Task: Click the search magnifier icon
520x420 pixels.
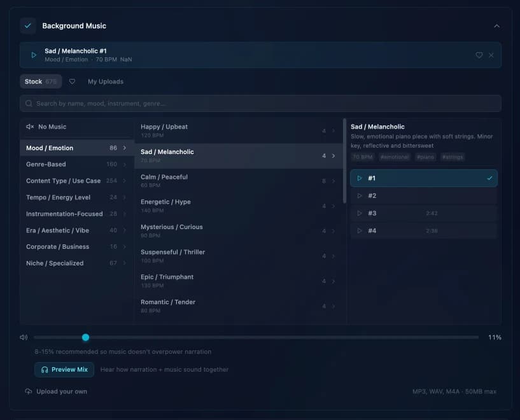Action: (29, 104)
